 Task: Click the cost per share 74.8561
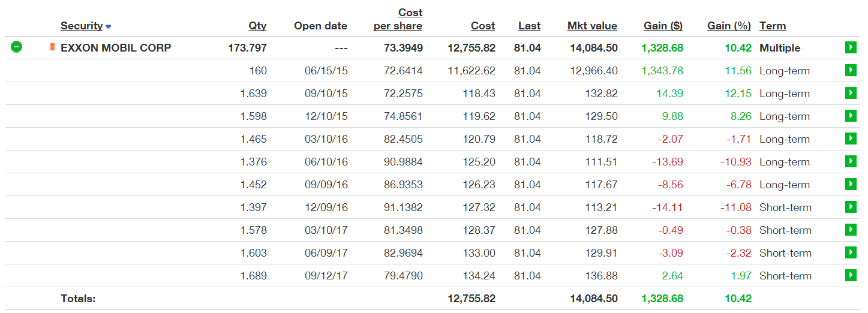pos(403,116)
